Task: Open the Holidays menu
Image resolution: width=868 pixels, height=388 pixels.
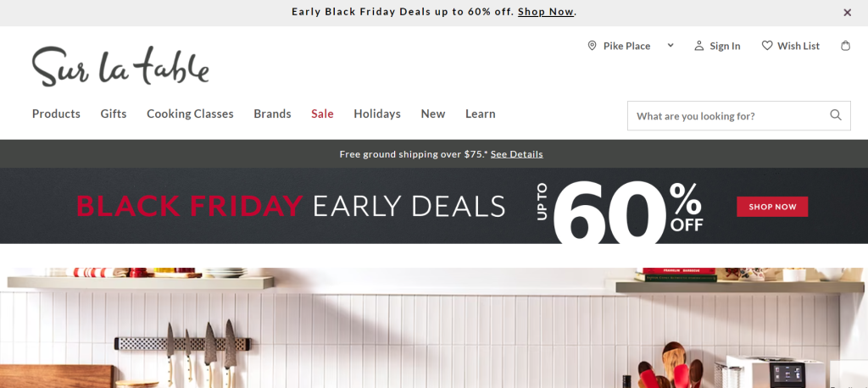Action: point(377,114)
